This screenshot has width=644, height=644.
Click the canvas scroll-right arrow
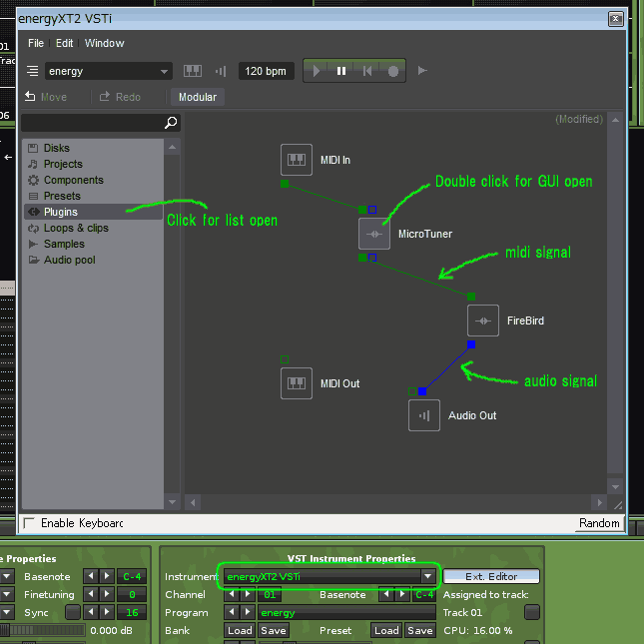click(x=599, y=502)
